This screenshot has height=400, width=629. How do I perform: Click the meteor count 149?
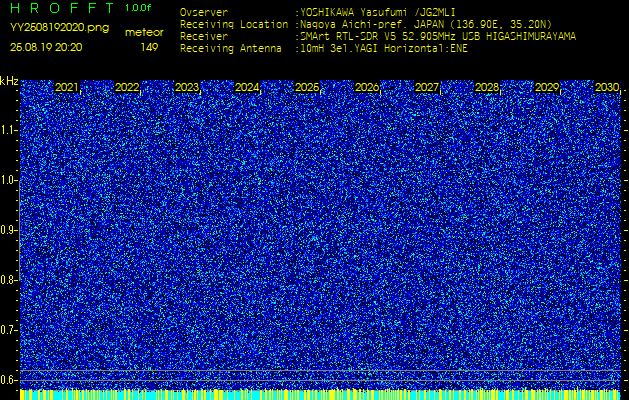pos(149,47)
